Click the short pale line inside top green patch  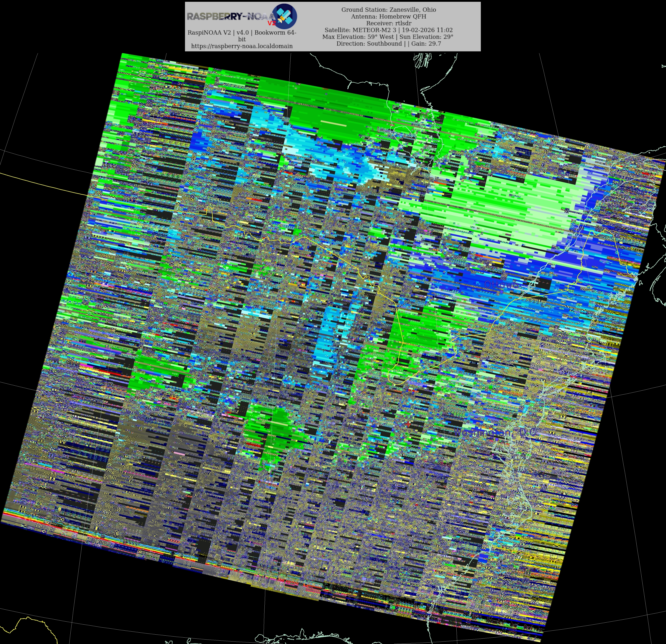334,123
